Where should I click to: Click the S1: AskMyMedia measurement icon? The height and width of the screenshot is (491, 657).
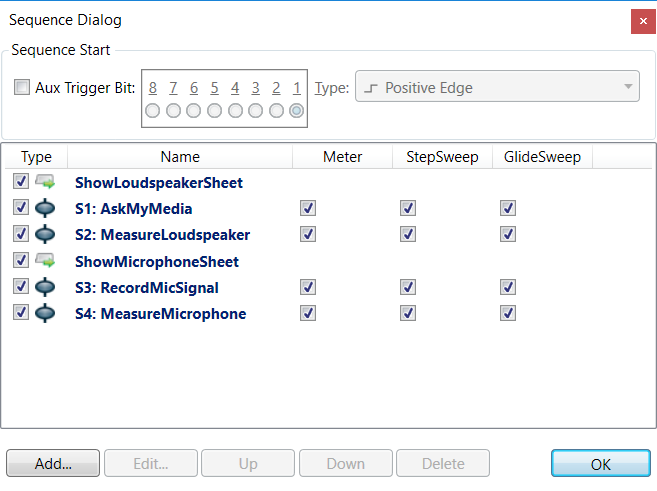(46, 208)
